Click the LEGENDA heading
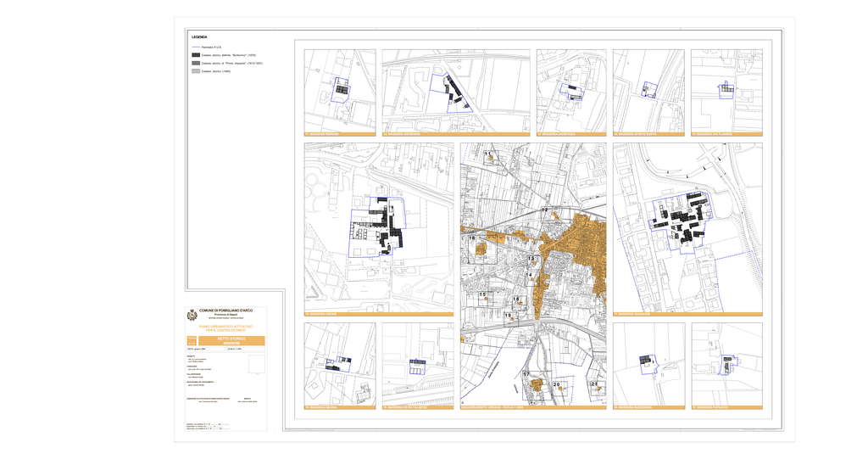 (199, 37)
